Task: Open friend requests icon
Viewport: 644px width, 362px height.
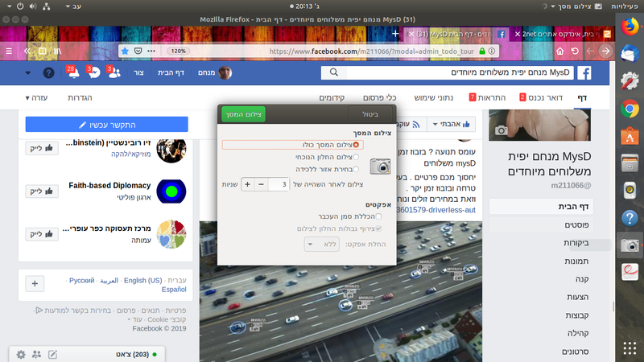Action: tap(114, 72)
